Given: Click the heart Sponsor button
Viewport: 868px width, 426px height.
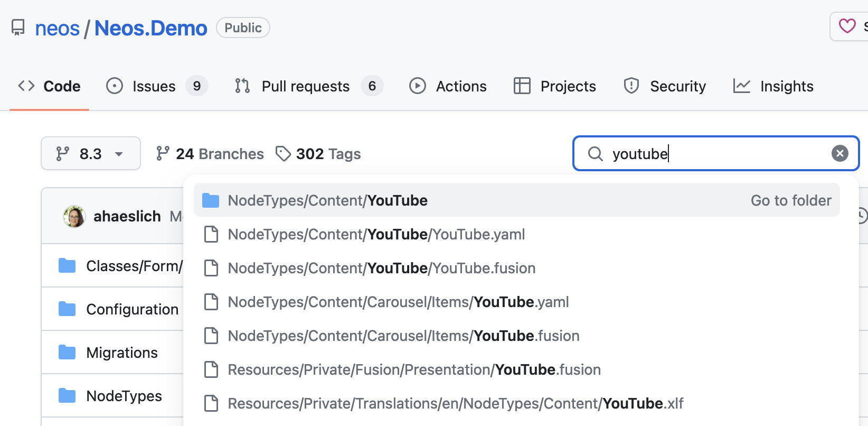Looking at the screenshot, I should tap(849, 26).
